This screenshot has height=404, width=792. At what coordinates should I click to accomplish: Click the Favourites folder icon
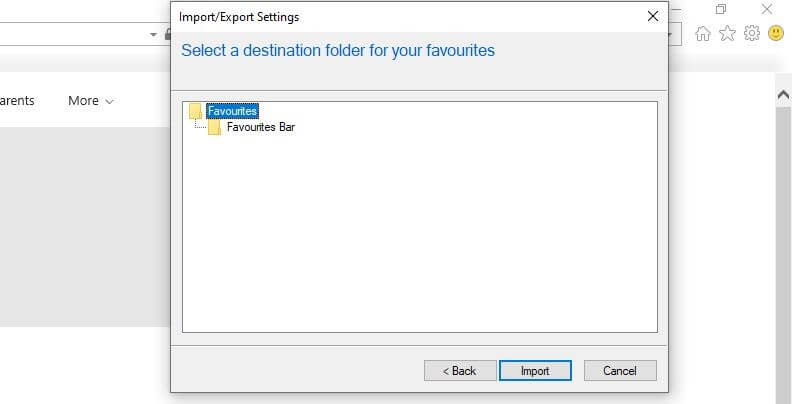pos(195,111)
